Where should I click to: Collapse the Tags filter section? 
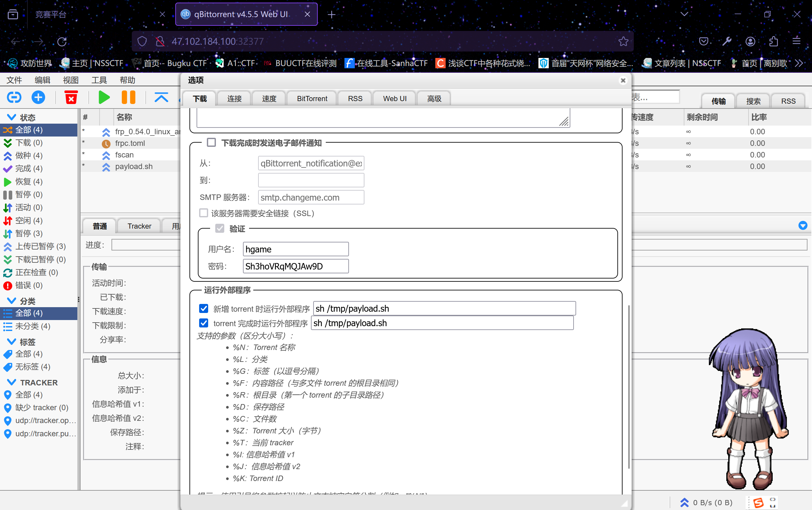tap(12, 342)
